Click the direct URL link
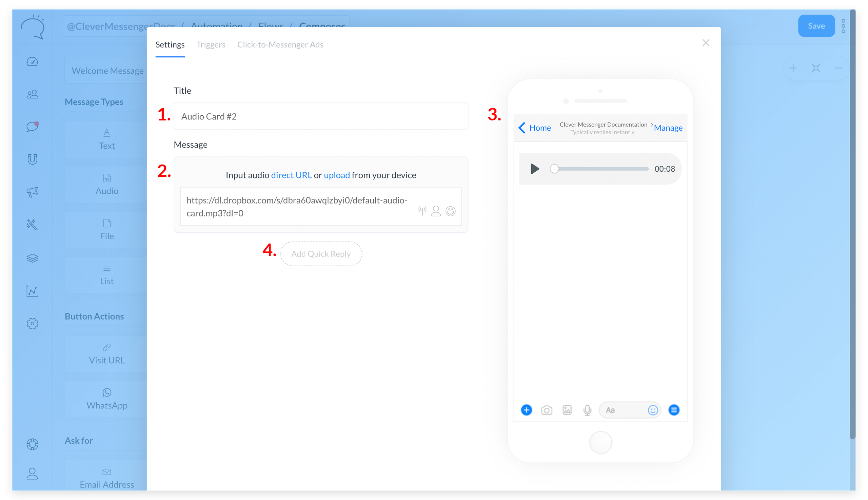Image resolution: width=868 pixels, height=500 pixels. pyautogui.click(x=291, y=175)
